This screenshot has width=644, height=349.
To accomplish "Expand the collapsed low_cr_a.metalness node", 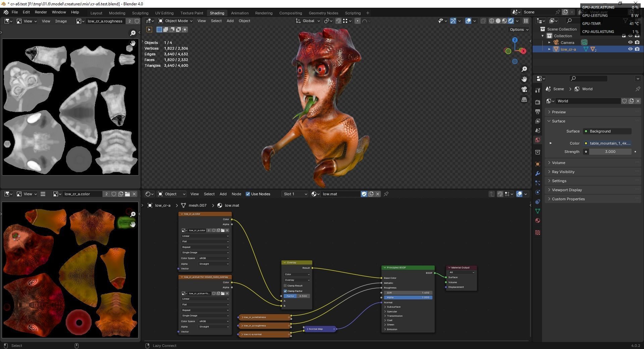I will (243, 317).
